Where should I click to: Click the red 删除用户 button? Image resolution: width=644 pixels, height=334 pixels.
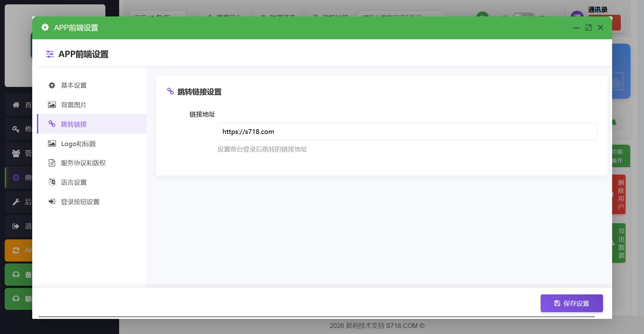(621, 194)
